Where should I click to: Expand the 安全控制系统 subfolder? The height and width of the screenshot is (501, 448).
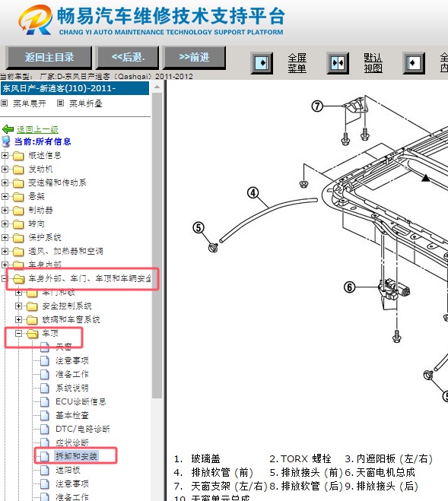click(x=18, y=306)
